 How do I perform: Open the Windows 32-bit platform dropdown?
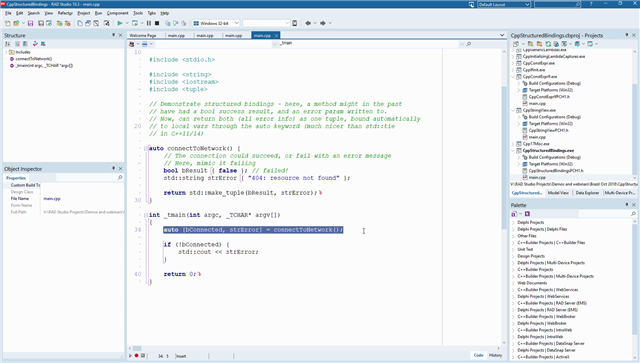pyautogui.click(x=236, y=23)
